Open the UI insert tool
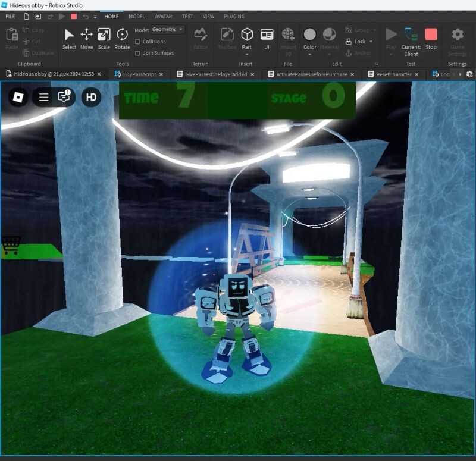The image size is (476, 461). (x=267, y=37)
